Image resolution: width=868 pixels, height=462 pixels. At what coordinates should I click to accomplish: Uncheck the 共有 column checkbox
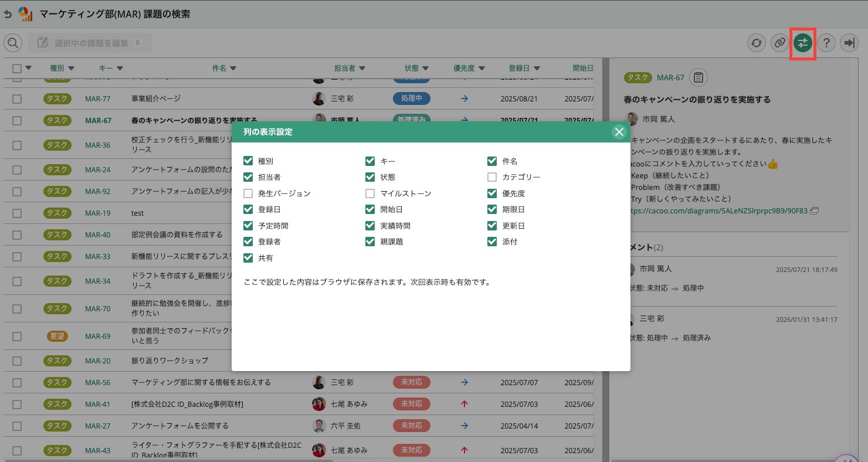point(248,258)
